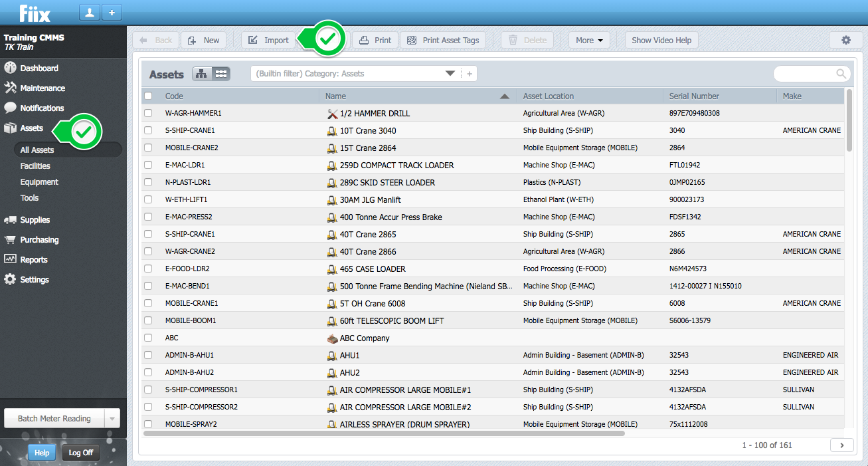Image resolution: width=868 pixels, height=466 pixels.
Task: Click the Dashboard gauge icon in sidebar
Action: [10, 68]
